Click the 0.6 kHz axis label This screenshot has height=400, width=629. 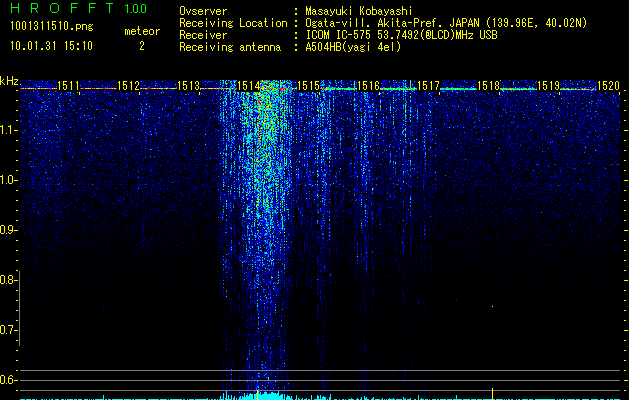8,380
